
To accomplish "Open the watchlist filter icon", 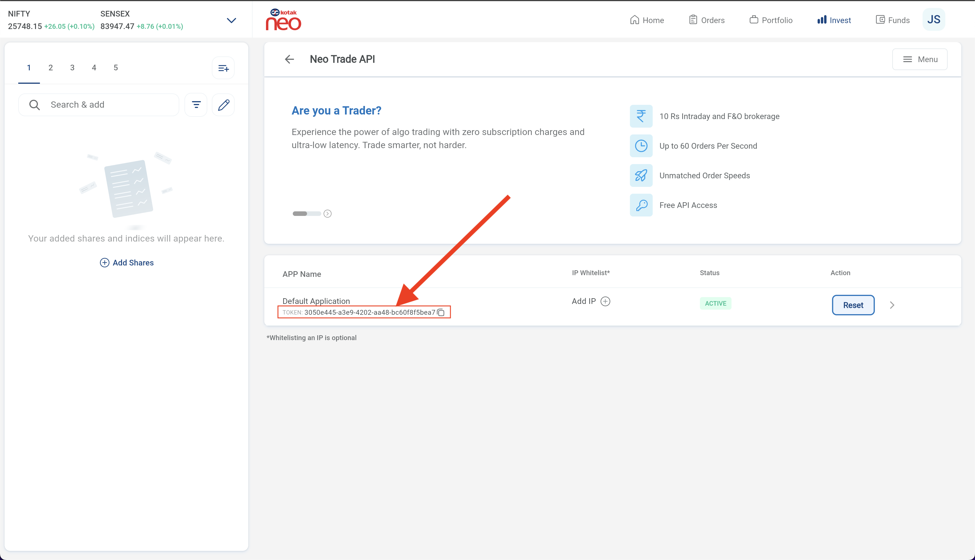I will coord(196,105).
